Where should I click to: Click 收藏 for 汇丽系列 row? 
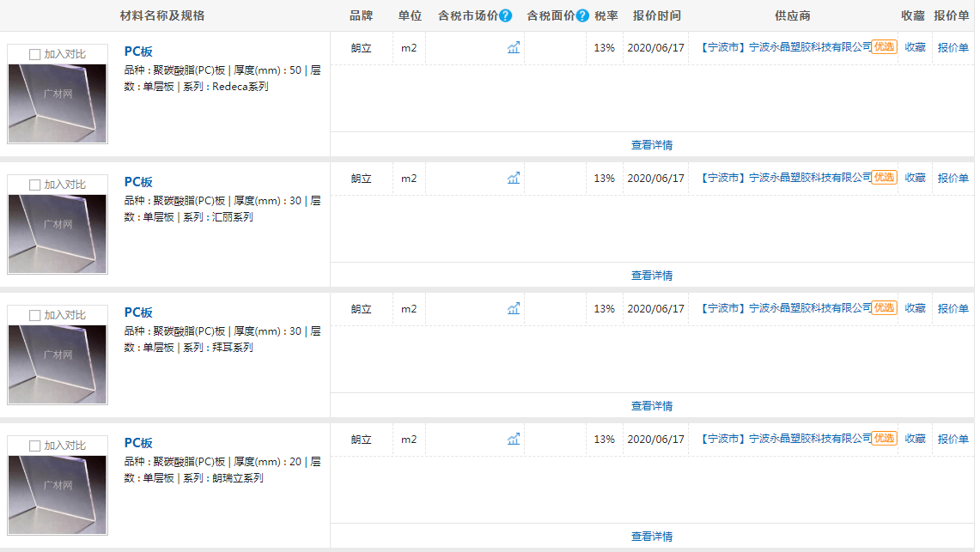915,178
